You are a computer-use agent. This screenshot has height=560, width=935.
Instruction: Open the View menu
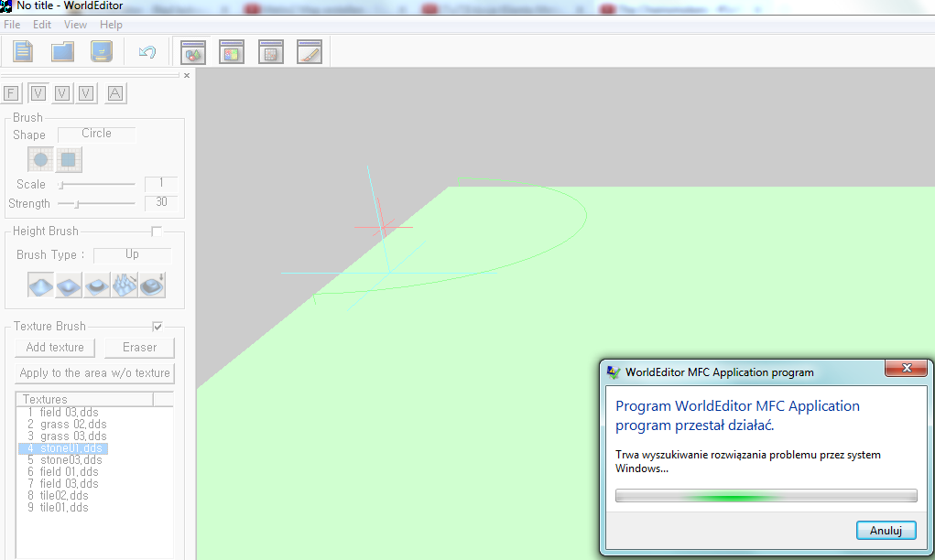tap(75, 25)
